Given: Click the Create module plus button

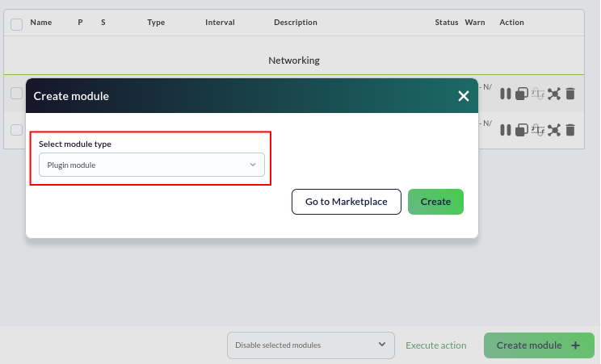Looking at the screenshot, I should (x=539, y=345).
